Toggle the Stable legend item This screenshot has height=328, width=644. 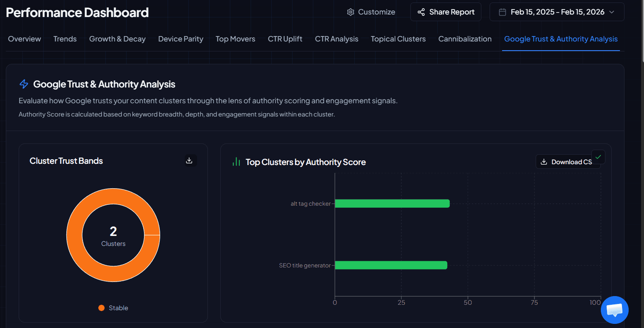point(113,308)
